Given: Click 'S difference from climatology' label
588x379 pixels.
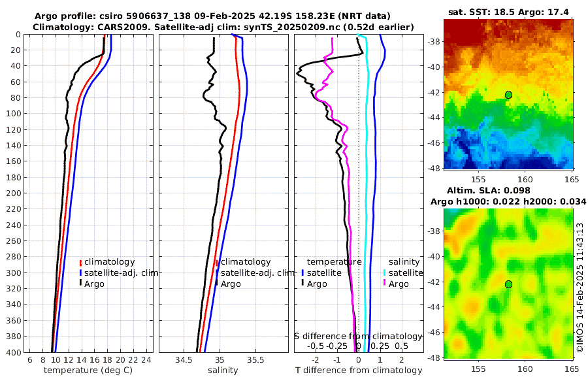Looking at the screenshot, I should pyautogui.click(x=358, y=337).
